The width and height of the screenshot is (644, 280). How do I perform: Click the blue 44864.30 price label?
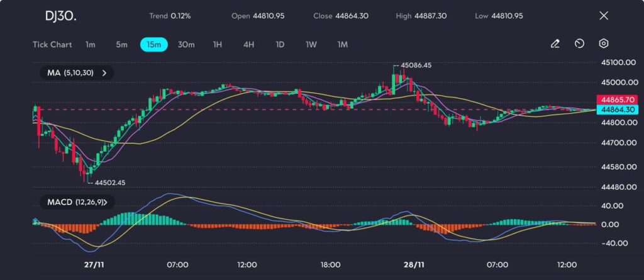click(x=619, y=109)
